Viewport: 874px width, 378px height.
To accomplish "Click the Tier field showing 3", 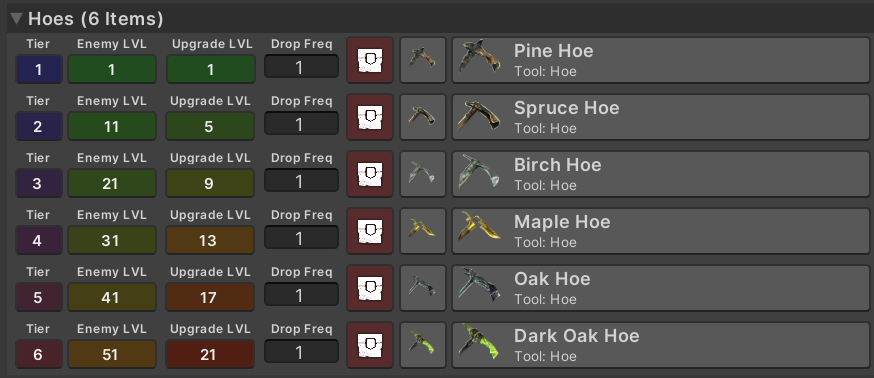I will pyautogui.click(x=38, y=183).
